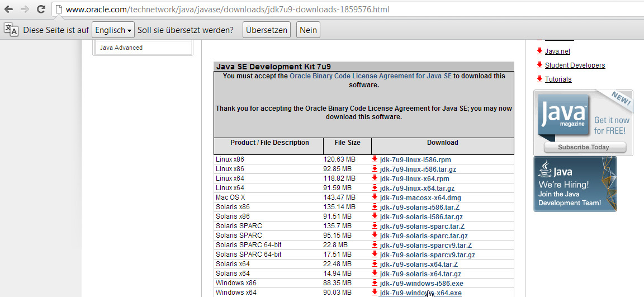The image size is (644, 297).
Task: Click red download arrow for jdk-7u9-solaris-x64.tar.gz
Action: pos(375,274)
